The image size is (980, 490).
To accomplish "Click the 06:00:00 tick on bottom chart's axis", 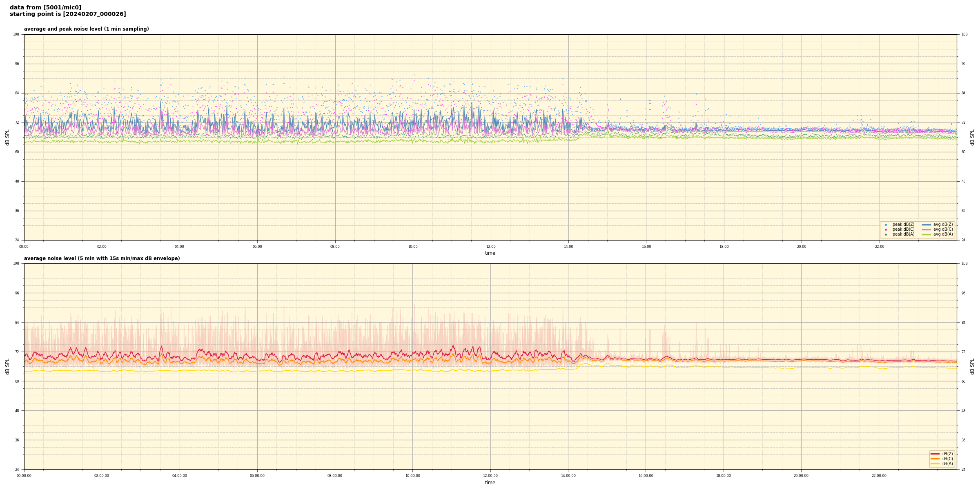I will click(x=257, y=476).
